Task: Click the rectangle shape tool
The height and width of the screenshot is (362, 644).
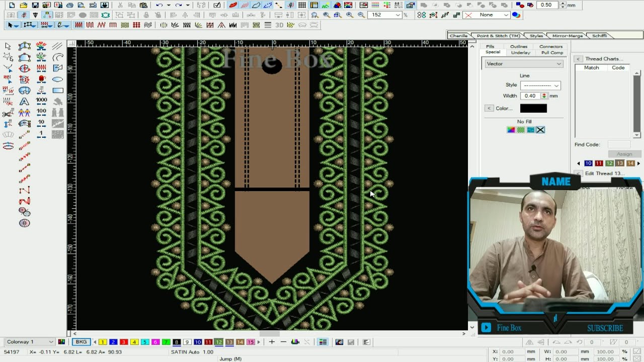Action: [x=58, y=90]
